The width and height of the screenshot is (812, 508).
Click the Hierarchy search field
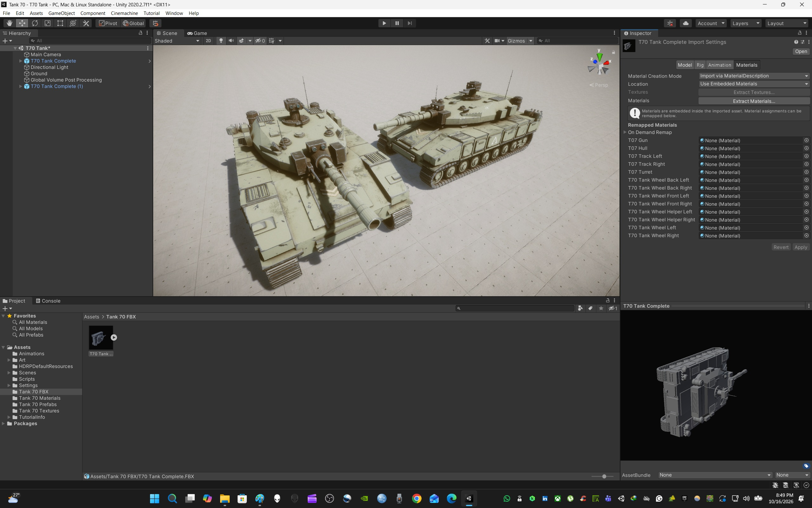click(x=90, y=41)
